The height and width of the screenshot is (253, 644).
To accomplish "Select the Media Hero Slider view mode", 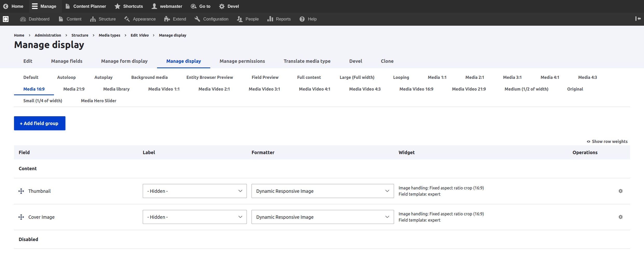I will (98, 101).
